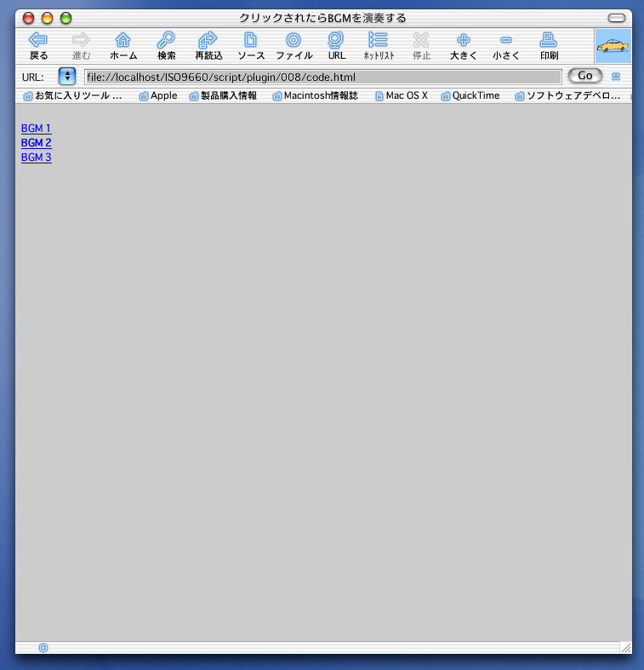The image size is (644, 670).
Task: Open 製品購入情報 bookmark folder
Action: 223,95
